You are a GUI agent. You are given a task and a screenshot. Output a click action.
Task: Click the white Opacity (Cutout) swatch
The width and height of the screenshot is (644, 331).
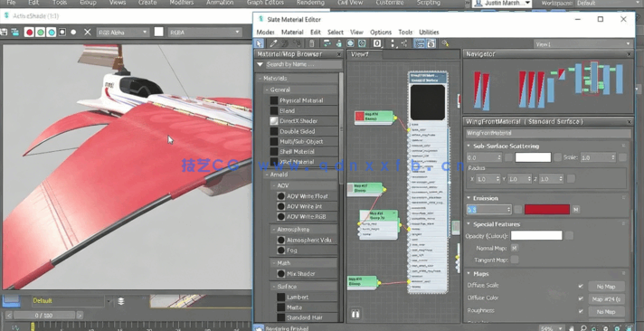click(536, 236)
